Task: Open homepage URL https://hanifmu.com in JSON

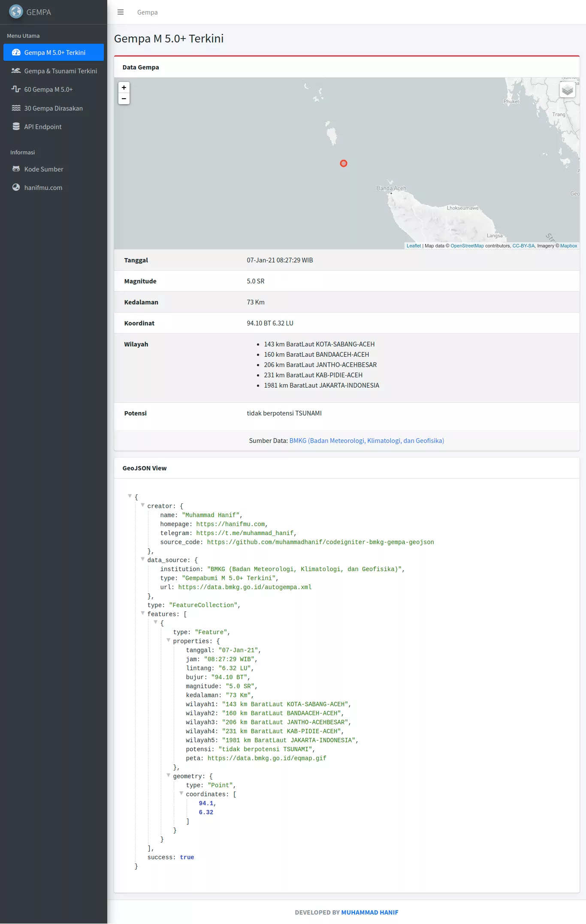Action: click(230, 524)
